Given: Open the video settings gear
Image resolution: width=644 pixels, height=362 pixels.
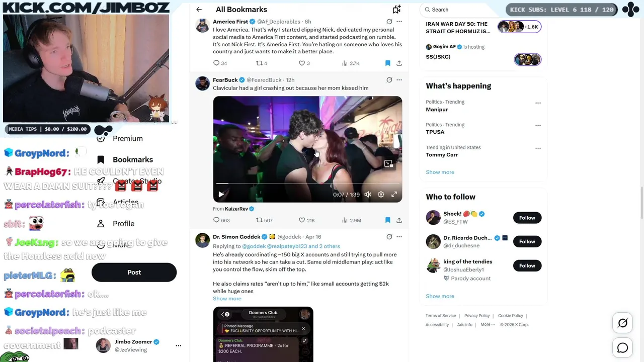Looking at the screenshot, I should pyautogui.click(x=381, y=195).
